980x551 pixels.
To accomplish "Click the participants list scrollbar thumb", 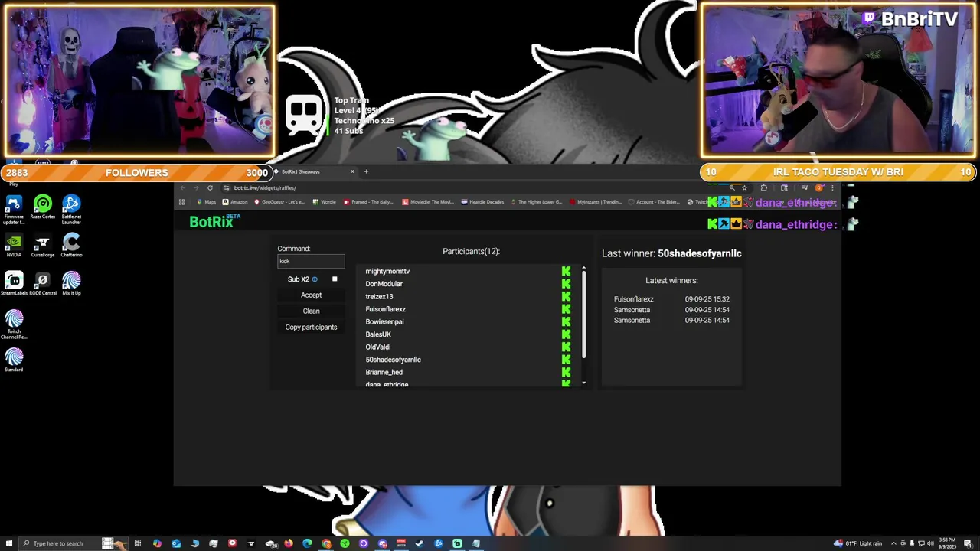I will click(x=583, y=314).
